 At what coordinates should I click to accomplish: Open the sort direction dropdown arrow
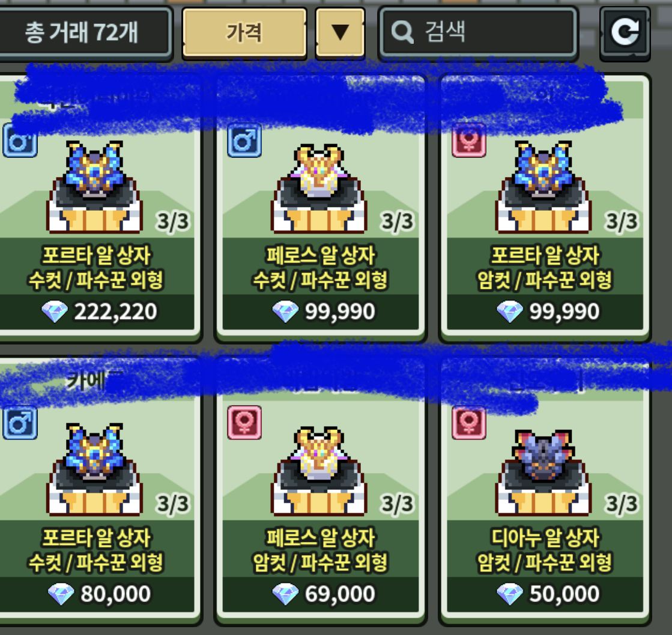(x=341, y=32)
